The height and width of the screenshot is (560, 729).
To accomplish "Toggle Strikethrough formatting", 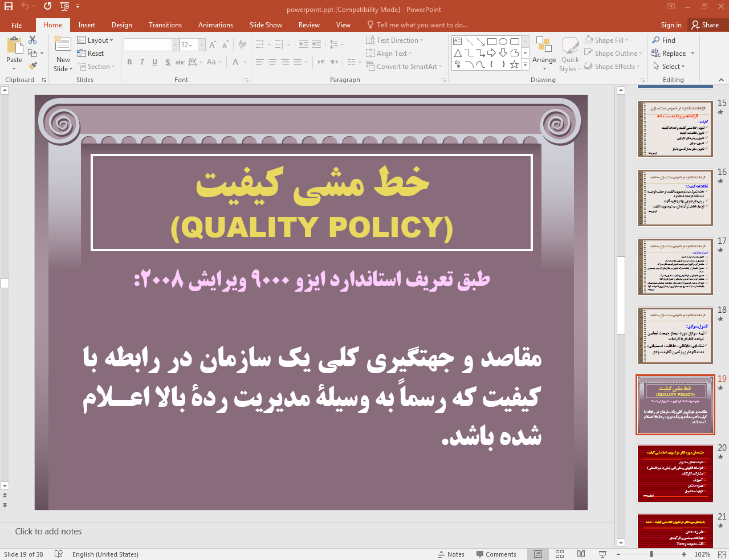I will pos(180,62).
